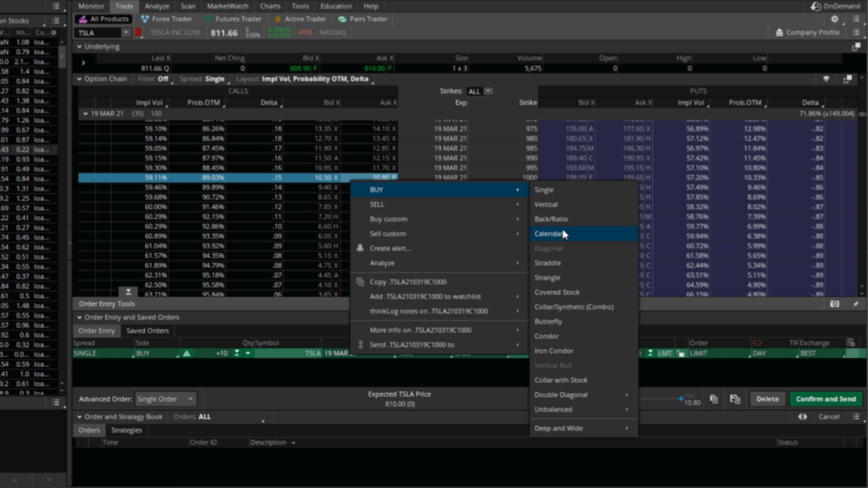The width and height of the screenshot is (868, 488).
Task: Choose Butterfly in the submenu
Action: pyautogui.click(x=583, y=321)
